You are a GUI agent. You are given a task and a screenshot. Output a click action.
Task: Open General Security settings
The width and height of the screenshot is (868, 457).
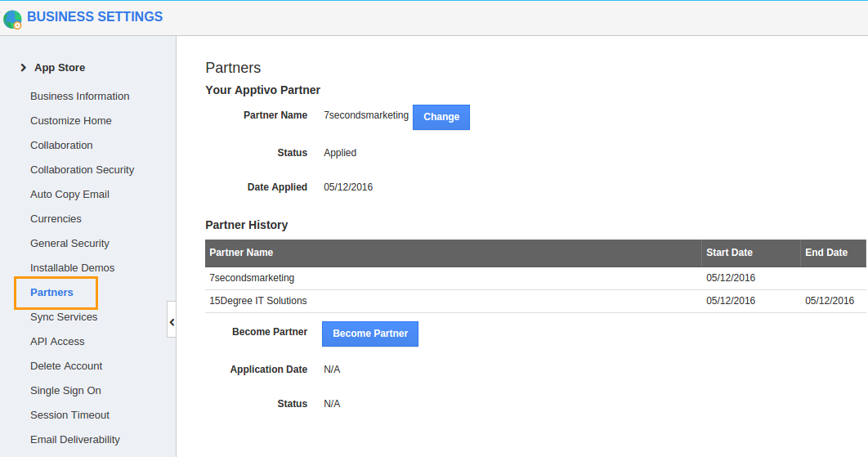click(x=69, y=243)
